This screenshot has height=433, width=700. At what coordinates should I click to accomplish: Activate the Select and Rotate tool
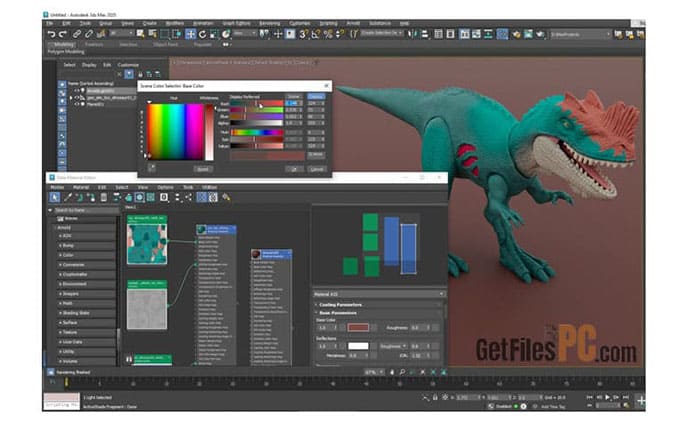pos(203,34)
